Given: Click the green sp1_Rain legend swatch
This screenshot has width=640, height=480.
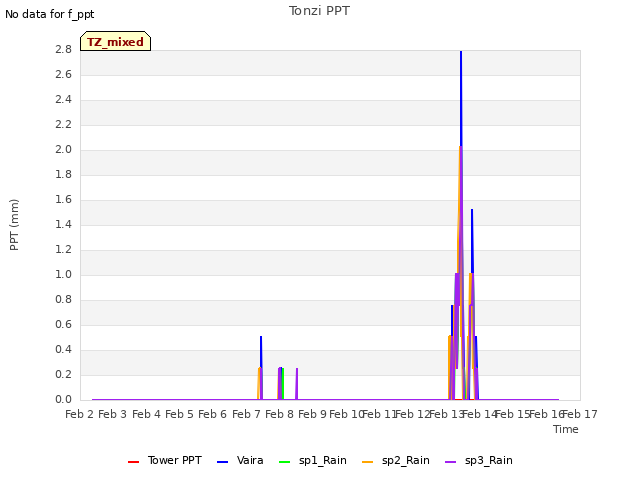Looking at the screenshot, I should (284, 462).
